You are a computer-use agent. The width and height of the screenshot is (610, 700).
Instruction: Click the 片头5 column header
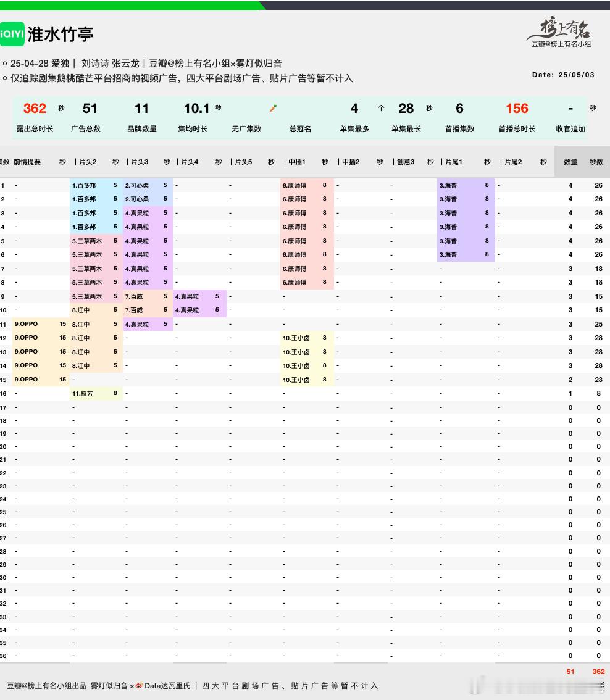(243, 162)
